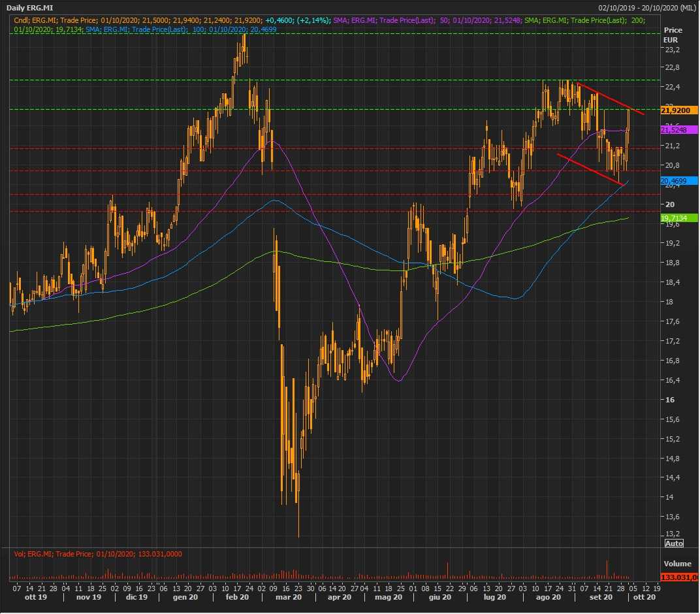Click the 'ott 19' month on time axis
Image resolution: width=700 pixels, height=614 pixels.
(x=34, y=597)
